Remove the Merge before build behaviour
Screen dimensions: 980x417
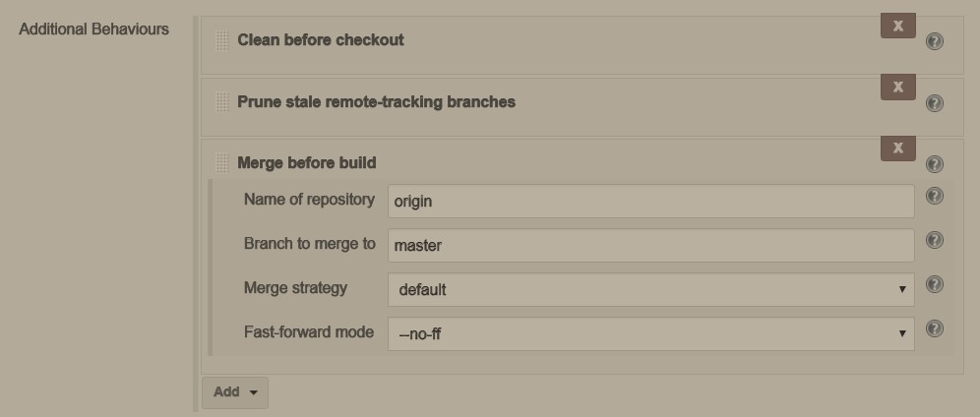click(x=898, y=148)
